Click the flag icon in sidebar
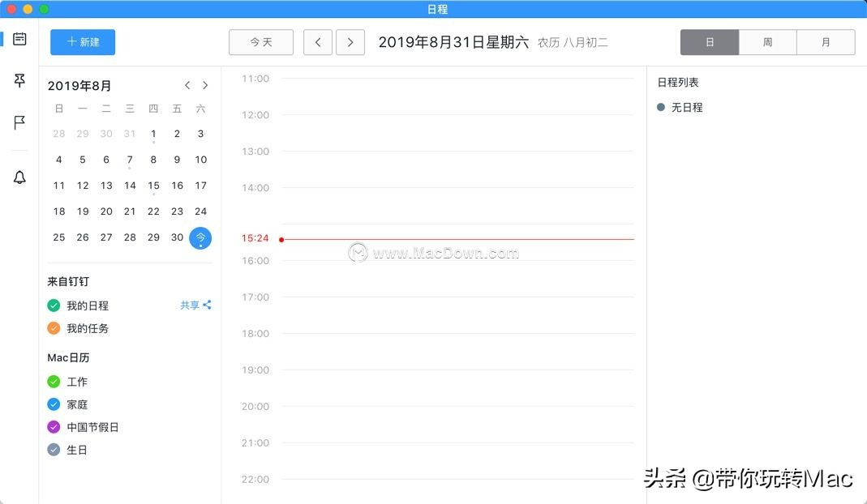Screen dimensions: 867x504 19,122
